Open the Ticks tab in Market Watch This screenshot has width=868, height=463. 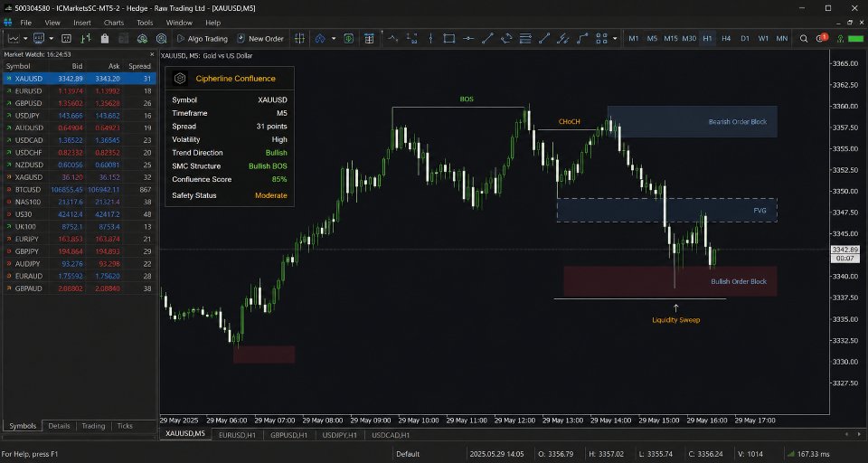(x=125, y=426)
